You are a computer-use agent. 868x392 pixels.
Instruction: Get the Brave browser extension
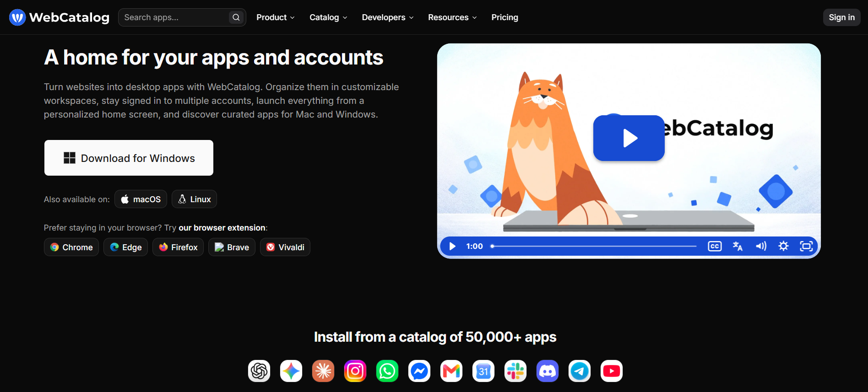click(232, 247)
